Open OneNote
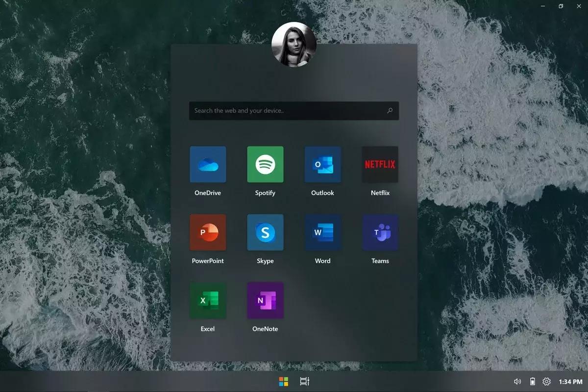 [x=265, y=300]
